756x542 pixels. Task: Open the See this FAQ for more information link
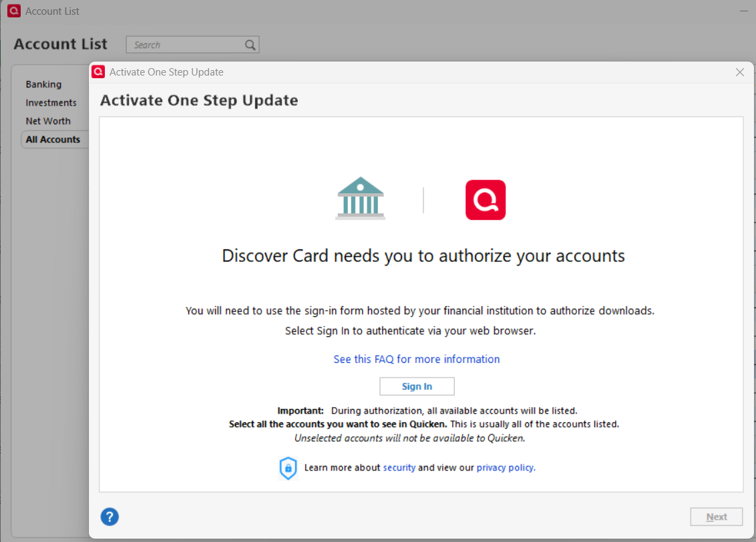pos(417,359)
